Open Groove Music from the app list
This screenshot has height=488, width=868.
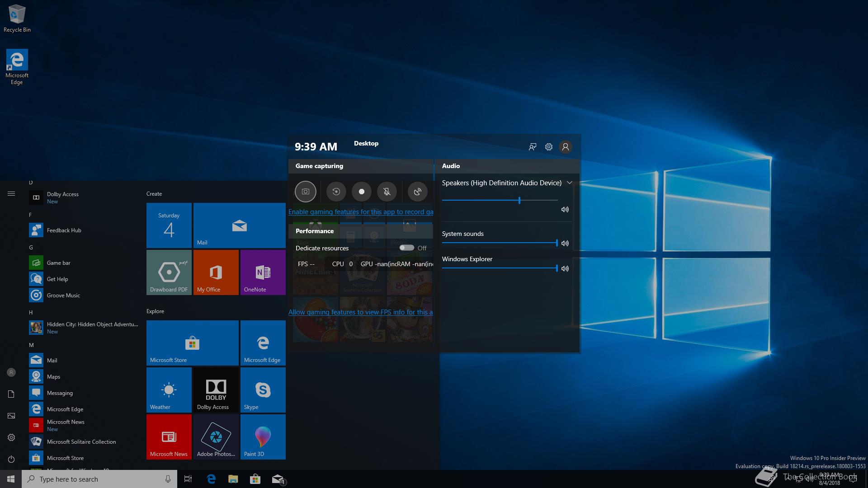point(84,295)
